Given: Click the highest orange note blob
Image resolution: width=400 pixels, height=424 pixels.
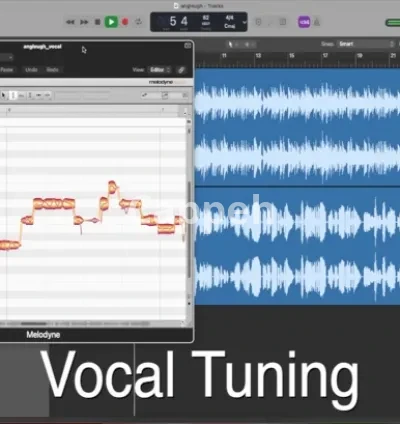Looking at the screenshot, I should 112,187.
